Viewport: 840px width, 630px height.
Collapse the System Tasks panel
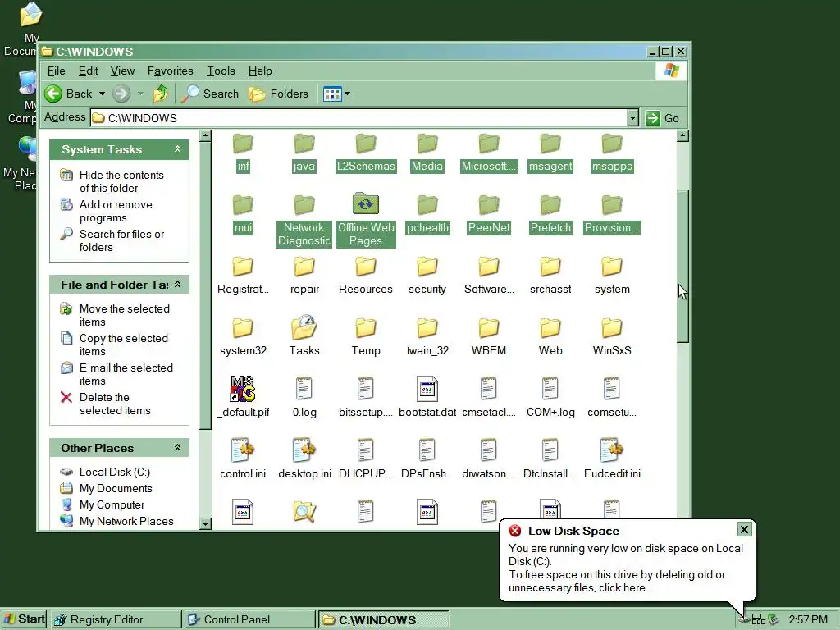[177, 149]
